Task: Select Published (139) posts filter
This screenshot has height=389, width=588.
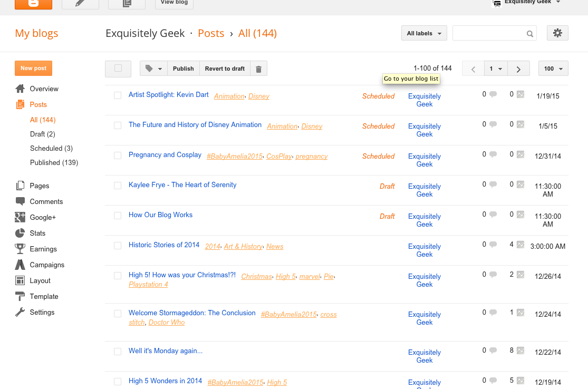Action: (x=54, y=163)
